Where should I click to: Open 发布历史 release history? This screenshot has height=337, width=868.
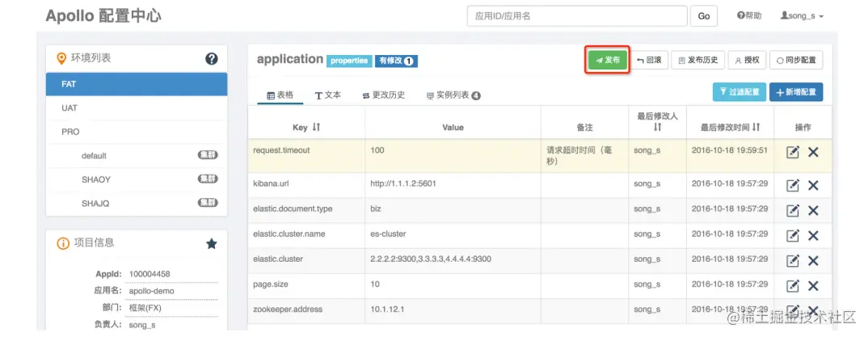(x=697, y=60)
